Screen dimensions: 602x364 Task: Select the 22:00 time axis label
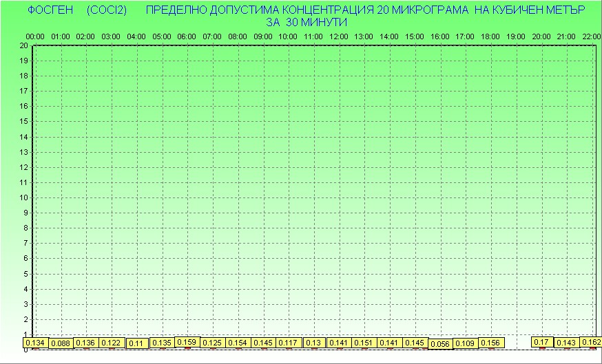point(591,36)
